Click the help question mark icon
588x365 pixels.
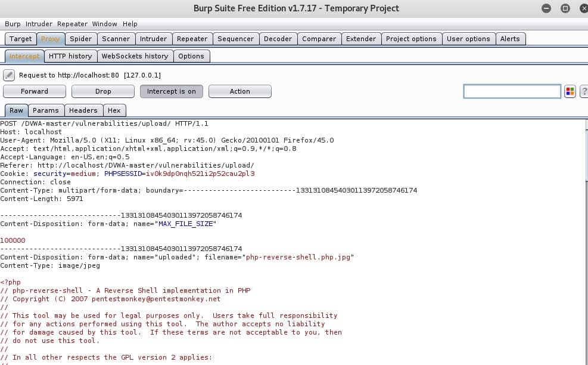(584, 91)
